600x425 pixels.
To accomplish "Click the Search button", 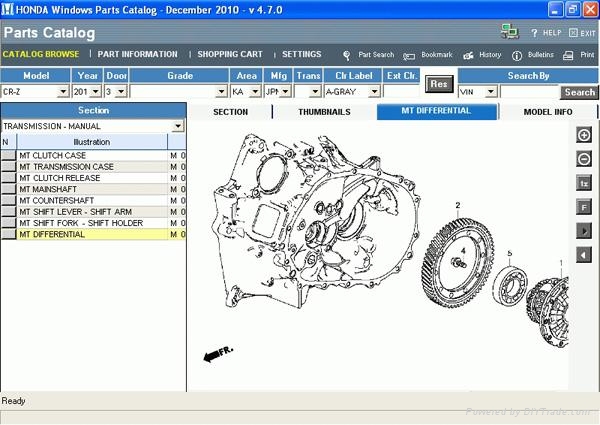I will click(579, 92).
